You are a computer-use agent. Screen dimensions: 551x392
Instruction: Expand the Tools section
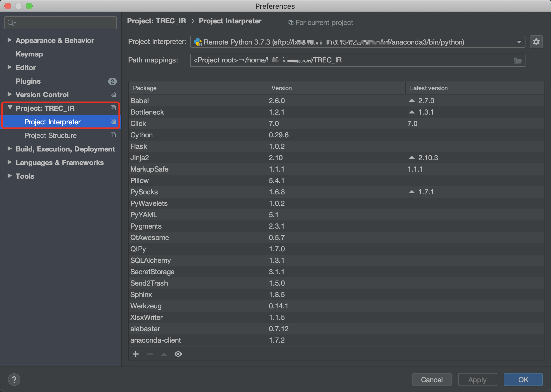(x=10, y=176)
